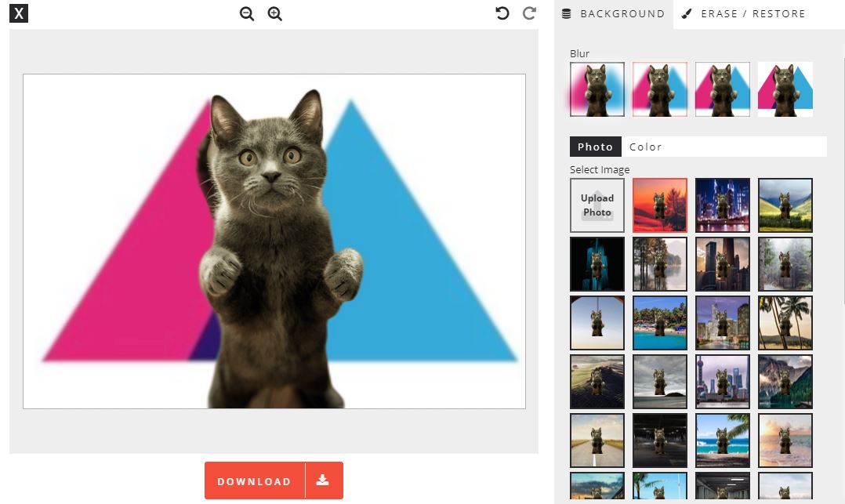Select the dark black and teal background

[x=597, y=264]
